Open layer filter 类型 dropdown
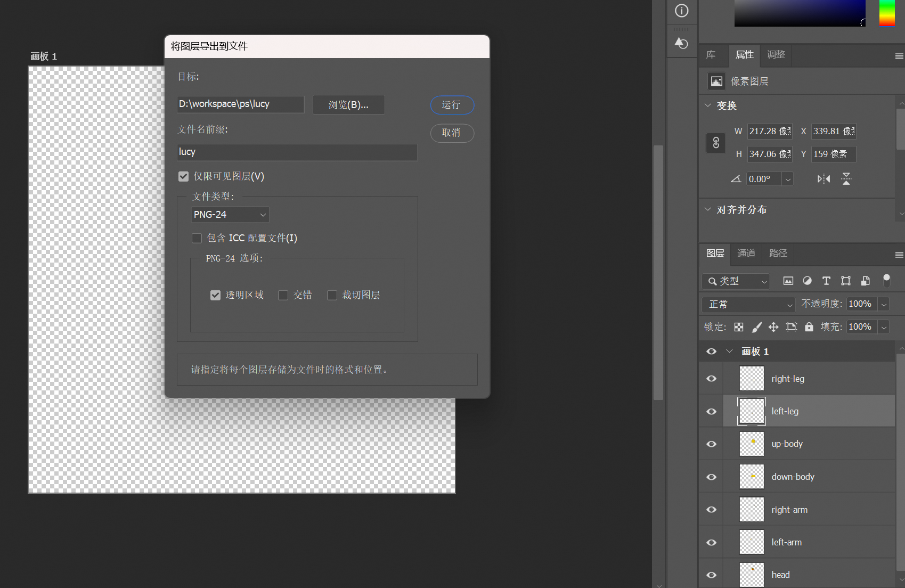Image resolution: width=905 pixels, height=588 pixels. pos(736,281)
